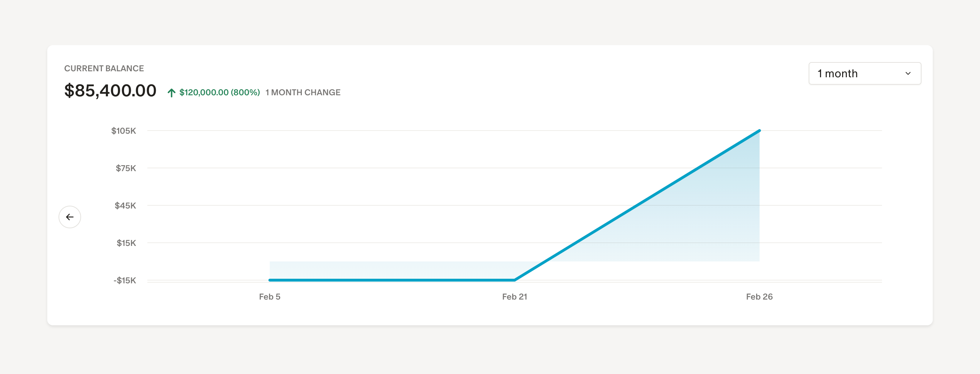Click the line's starting point above Feb 5
Viewport: 980px width, 374px height.
pos(270,280)
